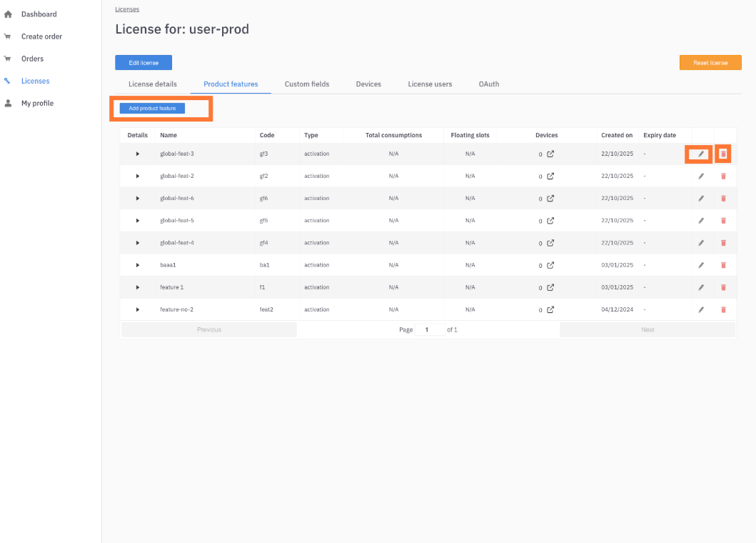Click the pencil edit icon for global-feat-3

pyautogui.click(x=700, y=154)
